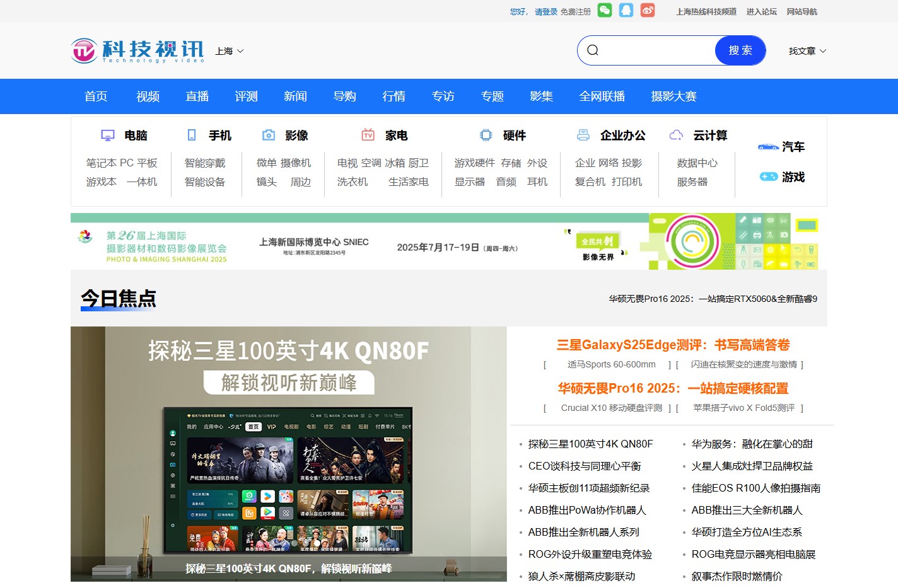Open headline 华硕无畏Pro16 2025 一站搞定硬核配置

pos(673,388)
